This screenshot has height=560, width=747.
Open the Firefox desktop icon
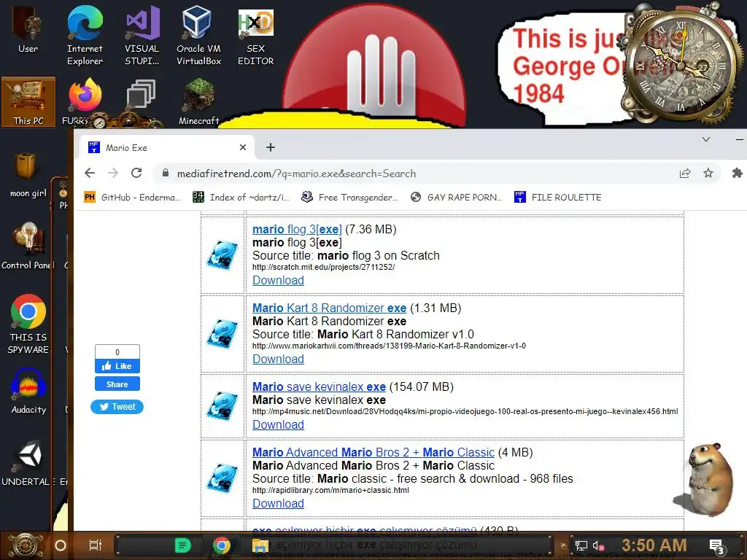point(85,102)
